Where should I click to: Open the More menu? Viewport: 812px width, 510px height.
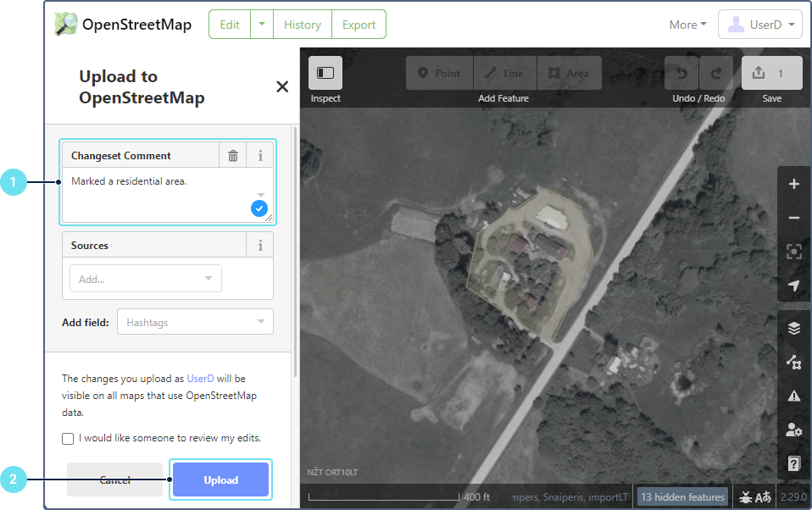[687, 25]
